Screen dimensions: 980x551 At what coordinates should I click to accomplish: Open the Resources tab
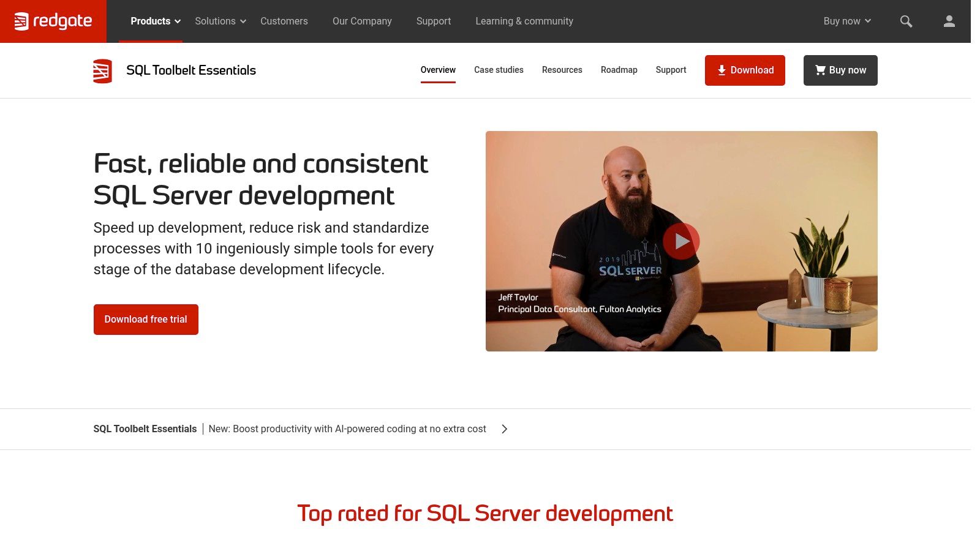point(562,70)
